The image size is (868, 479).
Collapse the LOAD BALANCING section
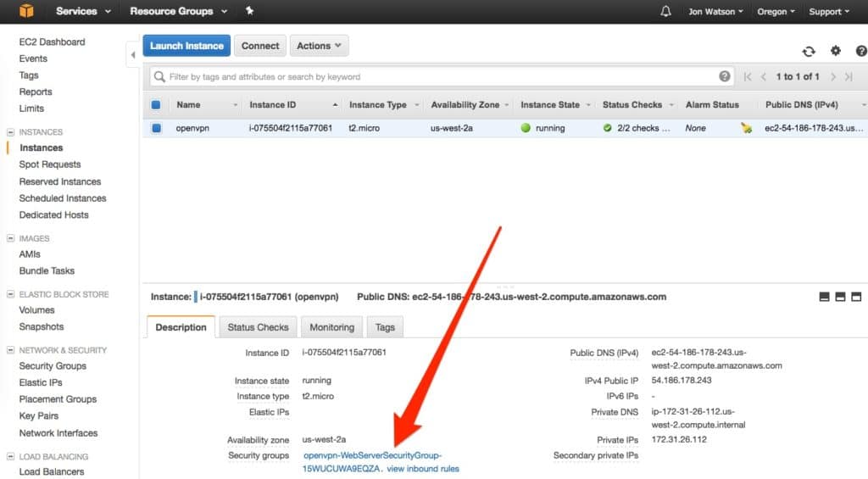[x=10, y=456]
